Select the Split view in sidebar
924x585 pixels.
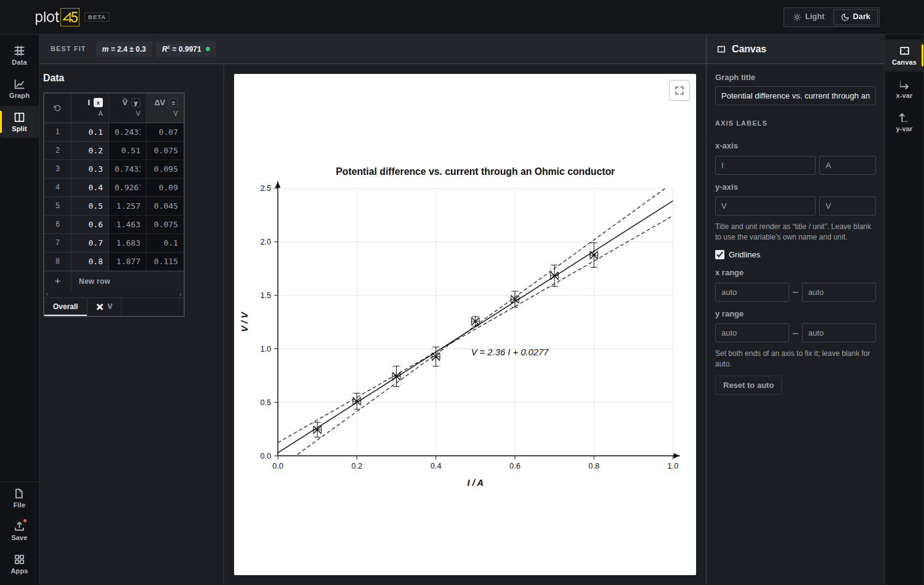point(19,122)
